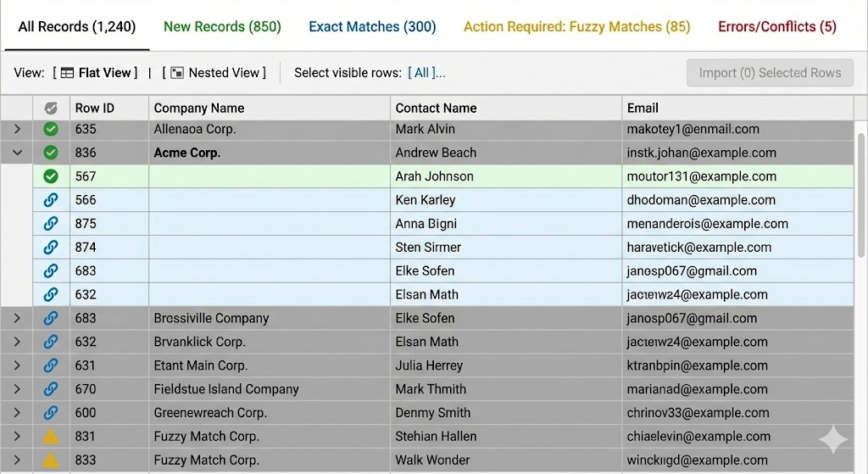The image size is (868, 474).
Task: Open the Errors/Conflicts (5) tab
Action: tap(776, 26)
